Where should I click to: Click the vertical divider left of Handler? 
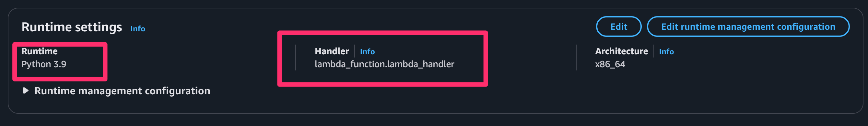[296, 58]
